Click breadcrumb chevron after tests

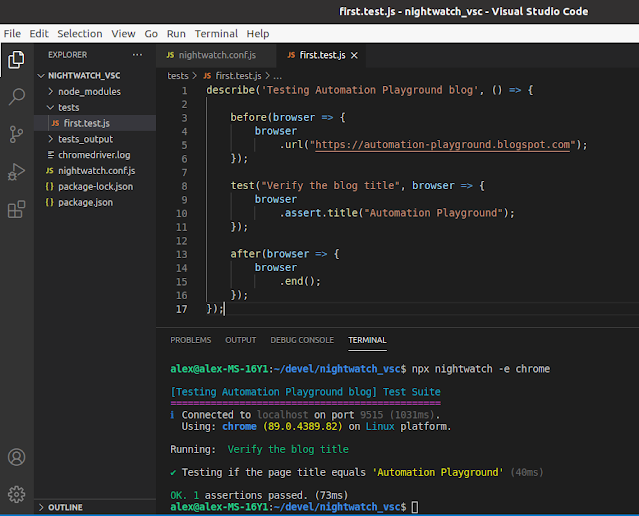(x=194, y=76)
